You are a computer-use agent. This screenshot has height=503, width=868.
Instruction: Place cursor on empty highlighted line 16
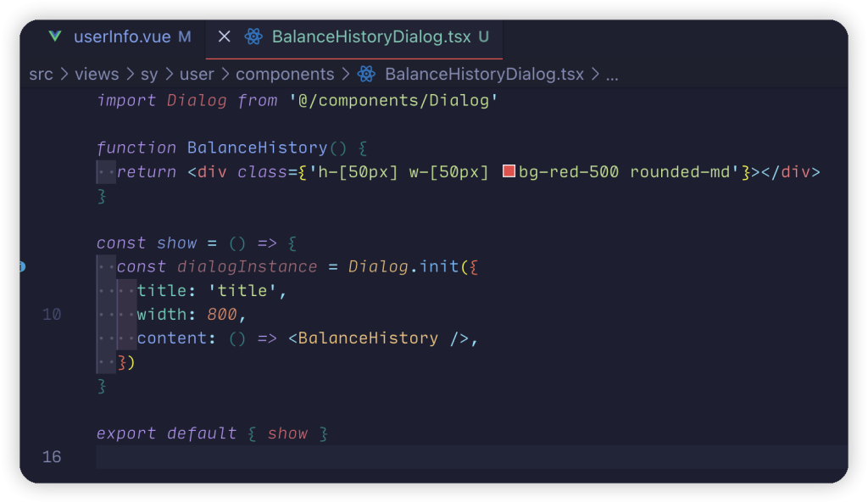pos(424,457)
